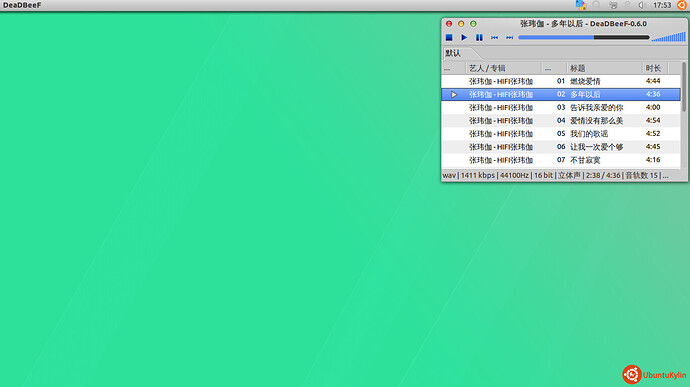Sort by the 艺人 / 专辑 column header
Screen dimensions: 690x387
pyautogui.click(x=503, y=68)
